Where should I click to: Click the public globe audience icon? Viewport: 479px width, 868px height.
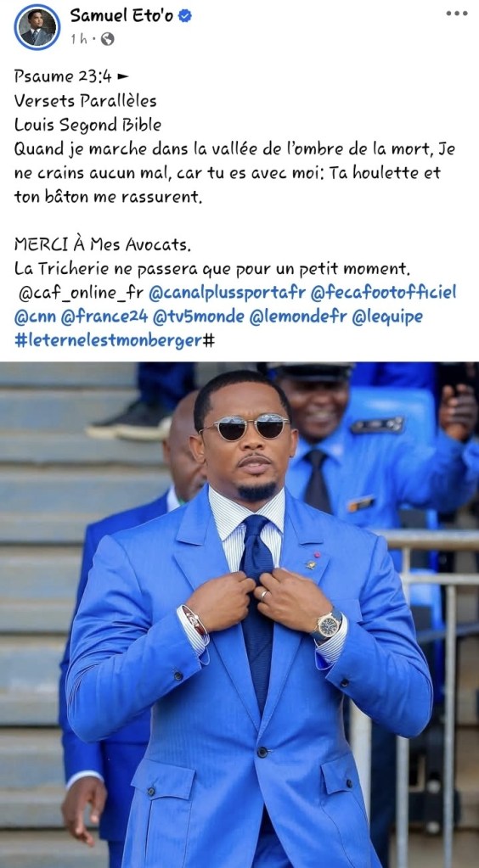[108, 39]
